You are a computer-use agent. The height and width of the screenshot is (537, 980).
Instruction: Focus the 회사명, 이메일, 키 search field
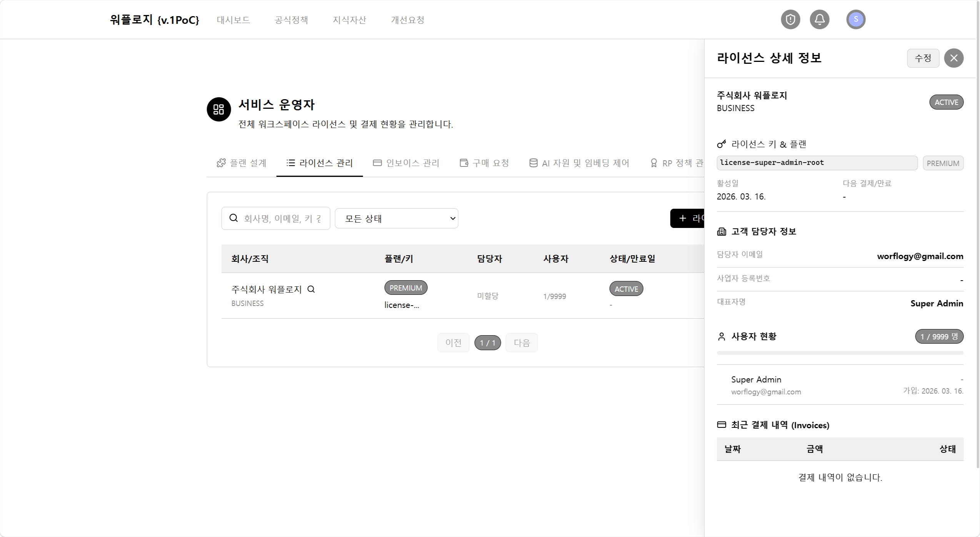coord(276,218)
